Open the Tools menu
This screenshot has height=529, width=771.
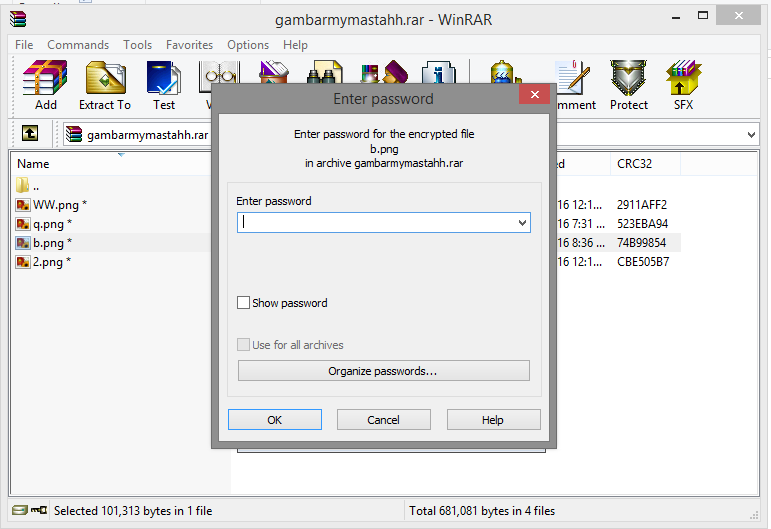coord(138,45)
